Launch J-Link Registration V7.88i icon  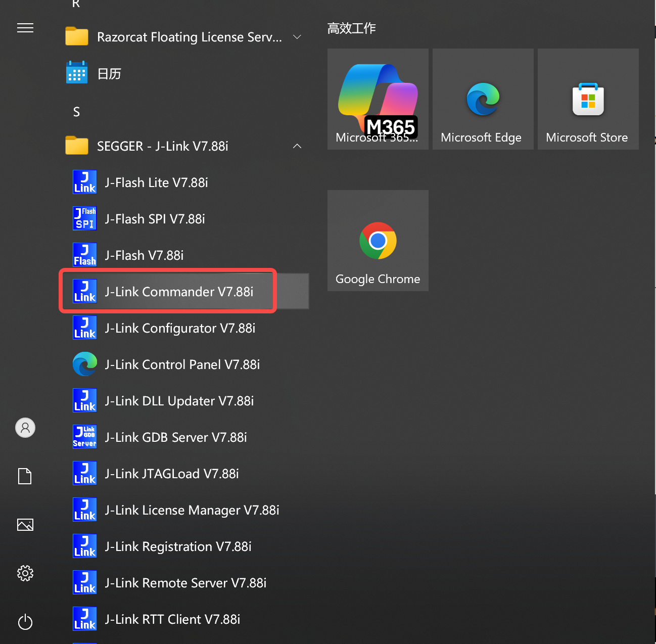point(85,546)
